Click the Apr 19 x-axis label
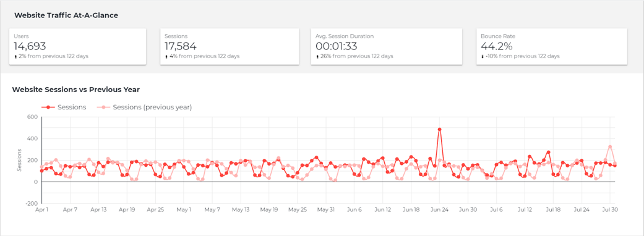 point(127,209)
